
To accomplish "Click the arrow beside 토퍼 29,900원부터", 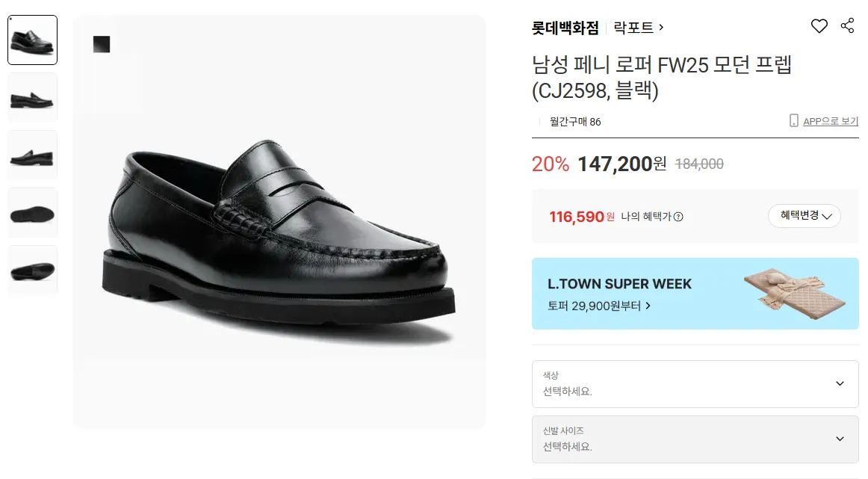I will [x=648, y=306].
